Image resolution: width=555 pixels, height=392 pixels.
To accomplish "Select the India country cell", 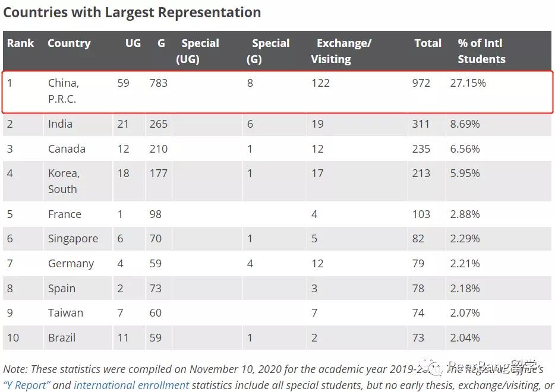I will [60, 124].
